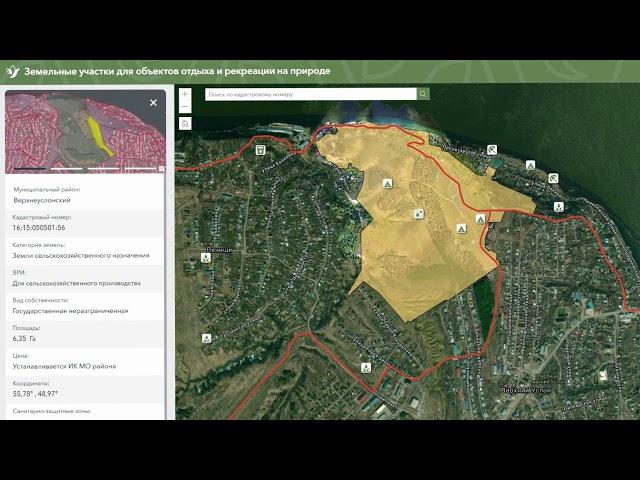
Task: Click the site logo in header
Action: pyautogui.click(x=12, y=71)
